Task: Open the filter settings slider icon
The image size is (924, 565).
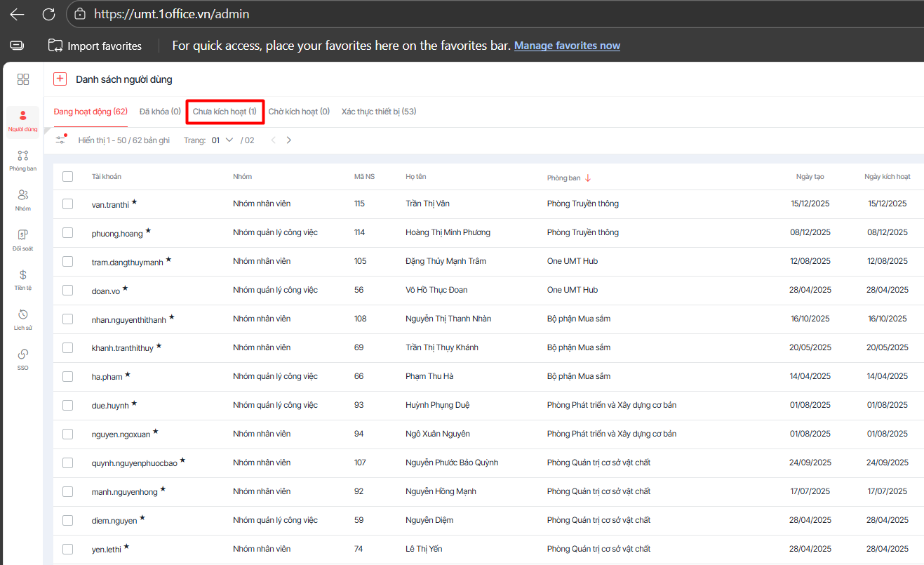Action: tap(61, 140)
